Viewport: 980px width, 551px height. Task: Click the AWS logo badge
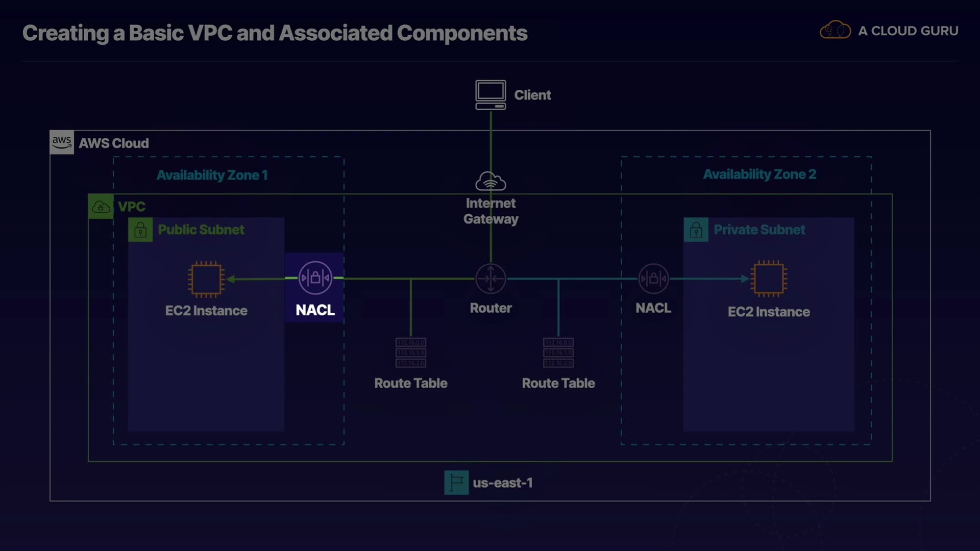[62, 142]
